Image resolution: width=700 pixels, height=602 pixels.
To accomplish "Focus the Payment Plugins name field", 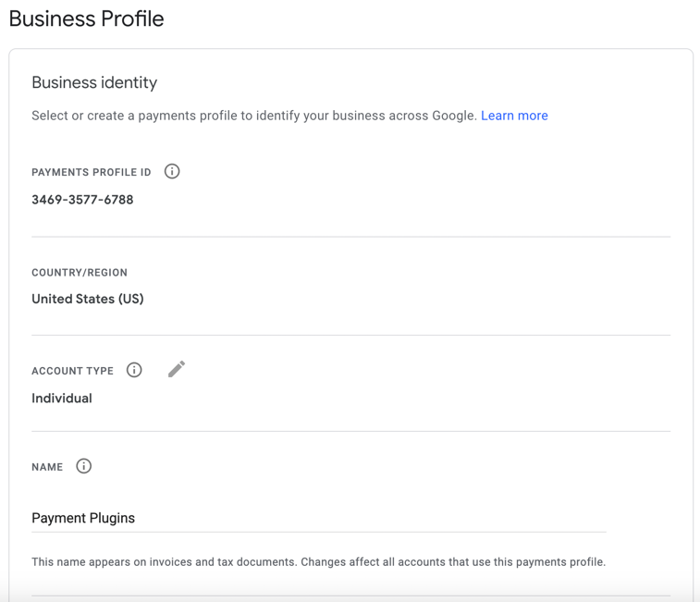I will [x=319, y=518].
